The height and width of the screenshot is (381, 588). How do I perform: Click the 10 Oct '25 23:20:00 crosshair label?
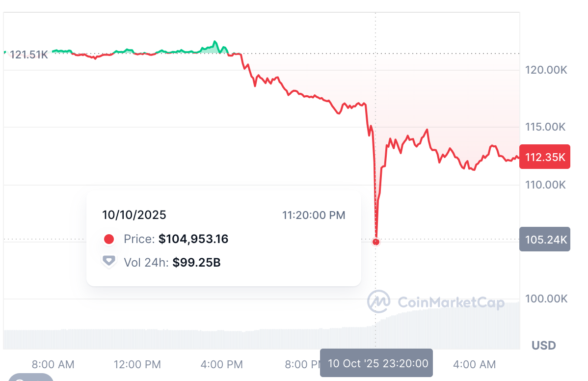[x=376, y=363]
